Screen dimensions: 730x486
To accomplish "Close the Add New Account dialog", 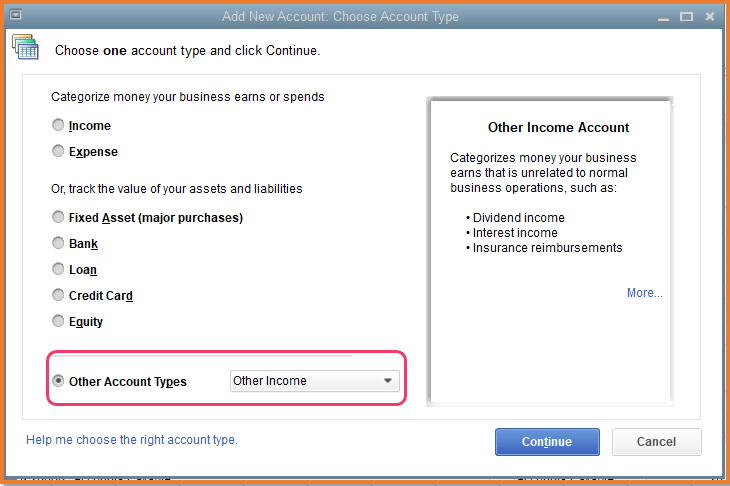I will tap(710, 16).
